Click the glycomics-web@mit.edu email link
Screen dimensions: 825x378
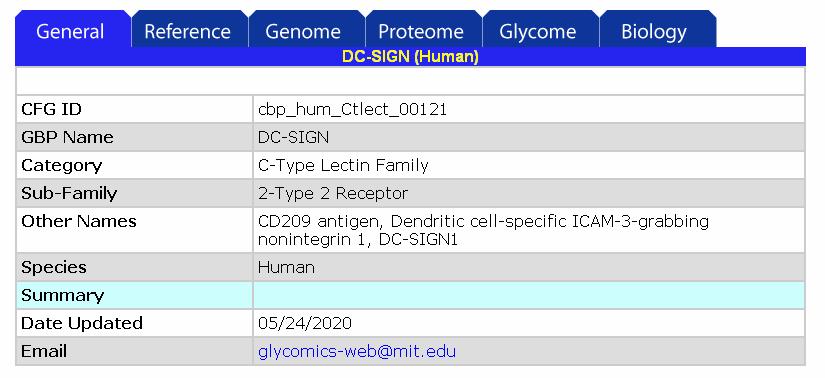point(357,351)
